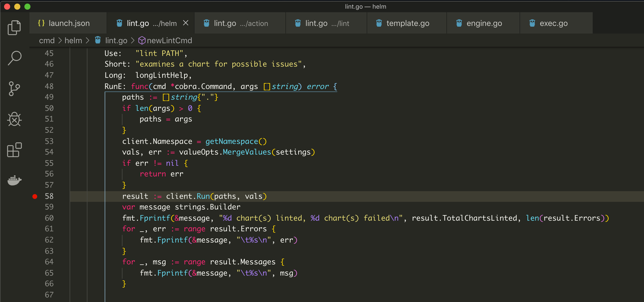
Task: Open the Run and Debug view
Action: click(x=14, y=119)
